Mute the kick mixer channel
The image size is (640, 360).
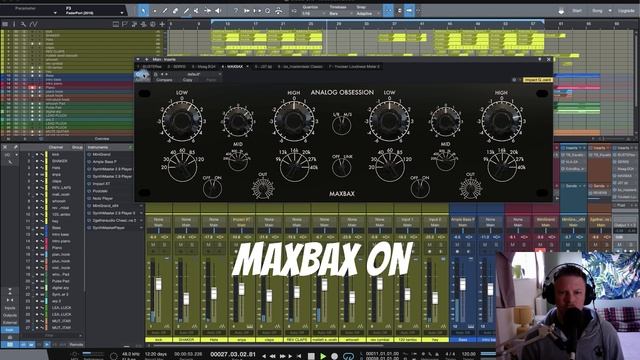click(x=153, y=245)
